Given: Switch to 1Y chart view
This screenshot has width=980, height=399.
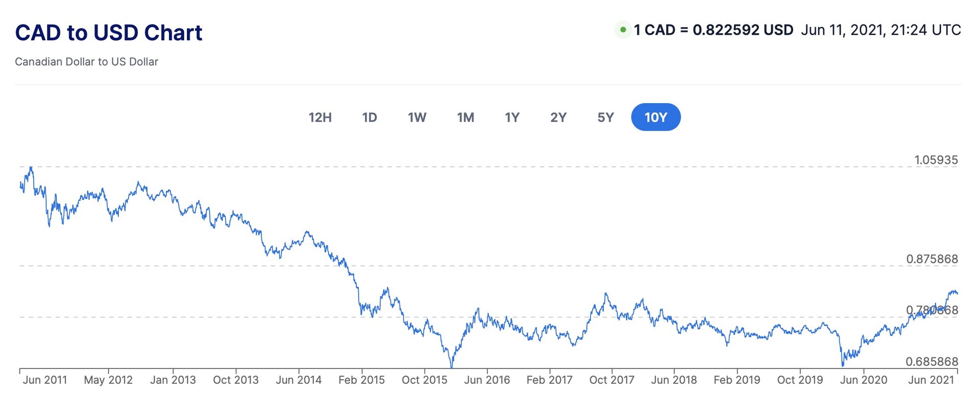Looking at the screenshot, I should pyautogui.click(x=512, y=117).
